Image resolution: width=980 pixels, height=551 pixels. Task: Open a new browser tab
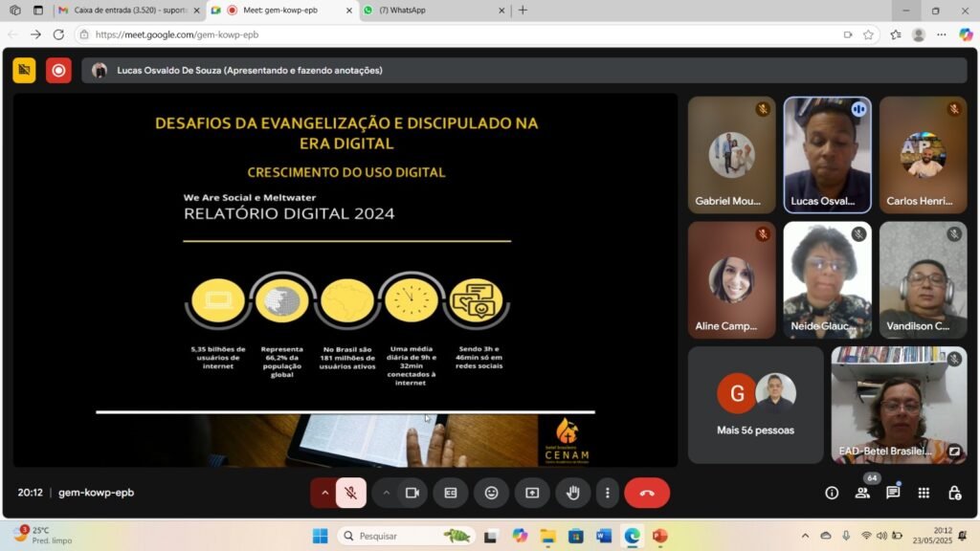click(x=523, y=10)
